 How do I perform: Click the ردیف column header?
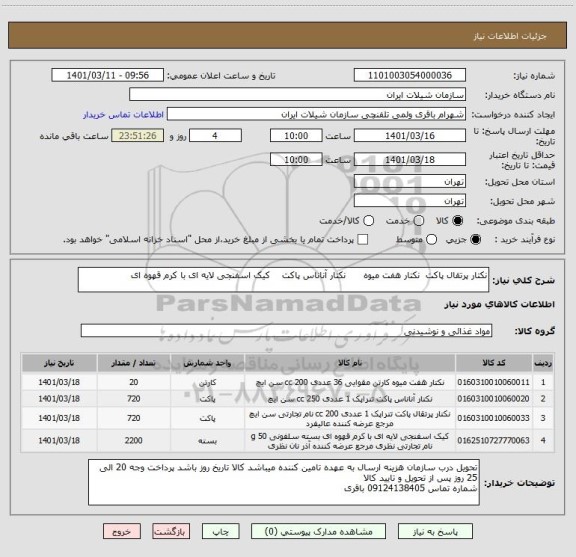[x=543, y=363]
